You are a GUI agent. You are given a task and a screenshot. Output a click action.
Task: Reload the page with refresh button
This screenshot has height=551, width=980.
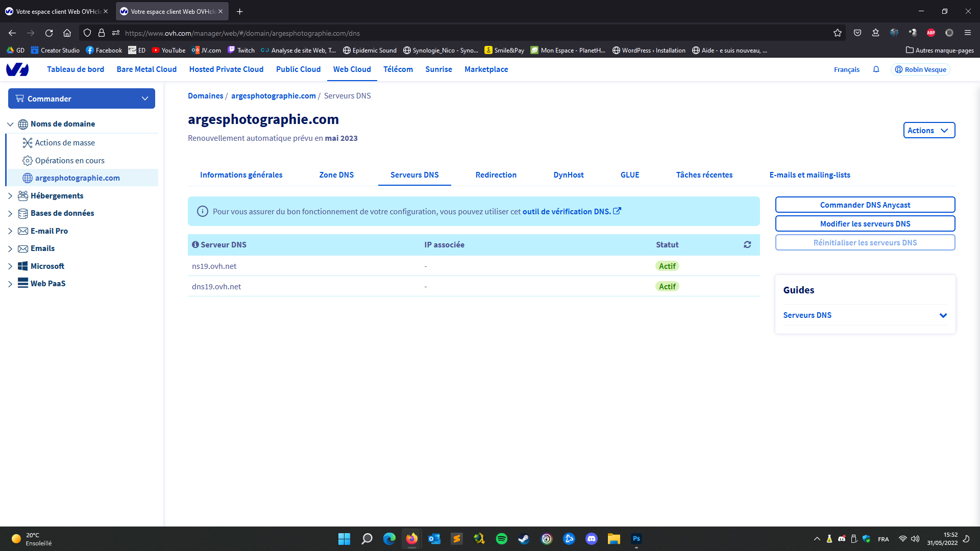coord(49,33)
